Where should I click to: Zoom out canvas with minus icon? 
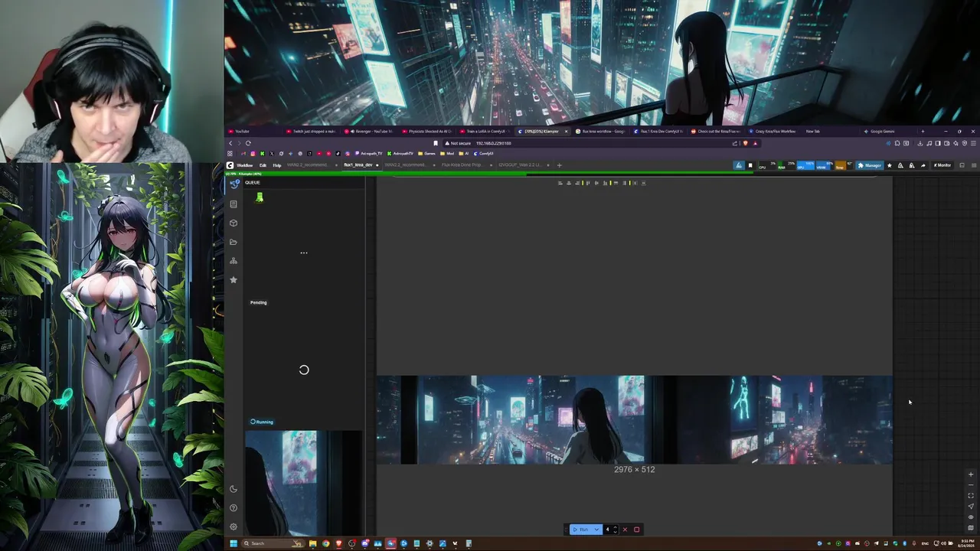point(971,485)
